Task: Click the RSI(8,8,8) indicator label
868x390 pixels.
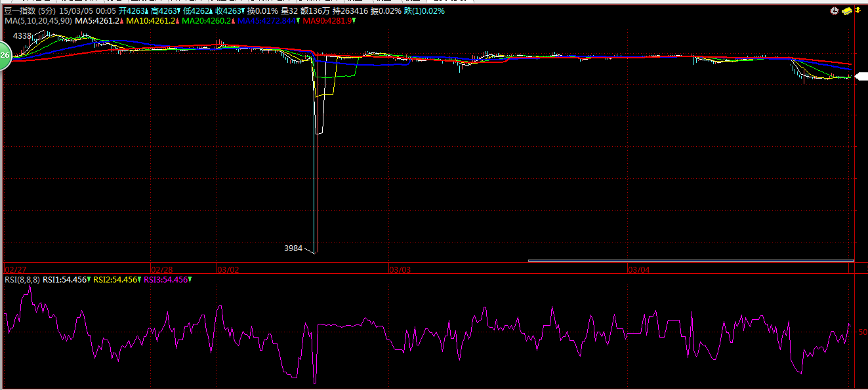Action: point(22,280)
